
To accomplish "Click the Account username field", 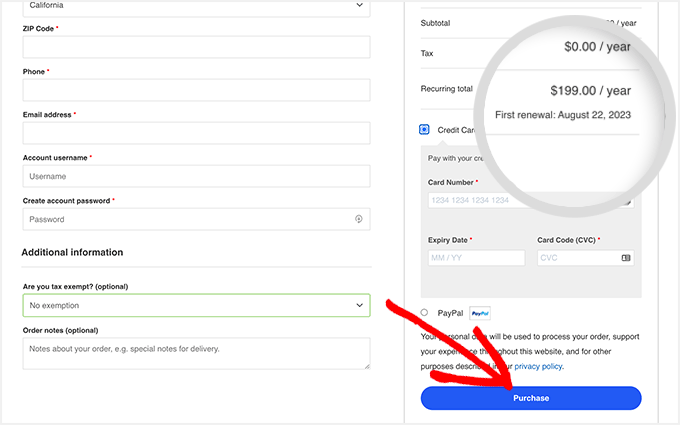I will click(x=196, y=176).
